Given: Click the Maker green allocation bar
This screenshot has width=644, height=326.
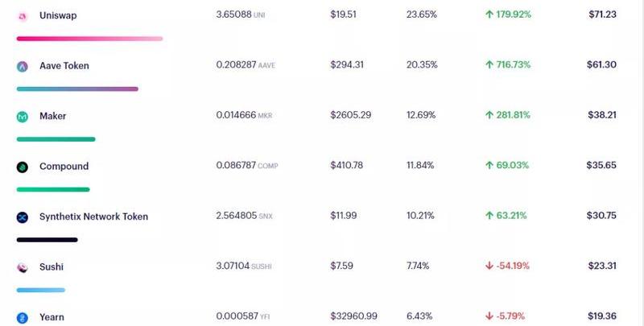Looking at the screenshot, I should tap(56, 139).
